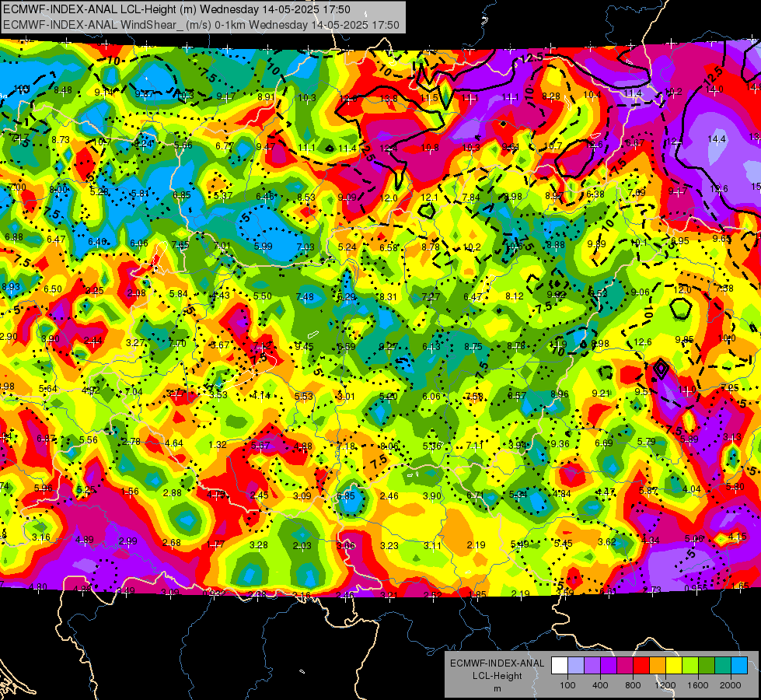The height and width of the screenshot is (700, 761).
Task: Click the grid value 1.56
Action: (130, 492)
